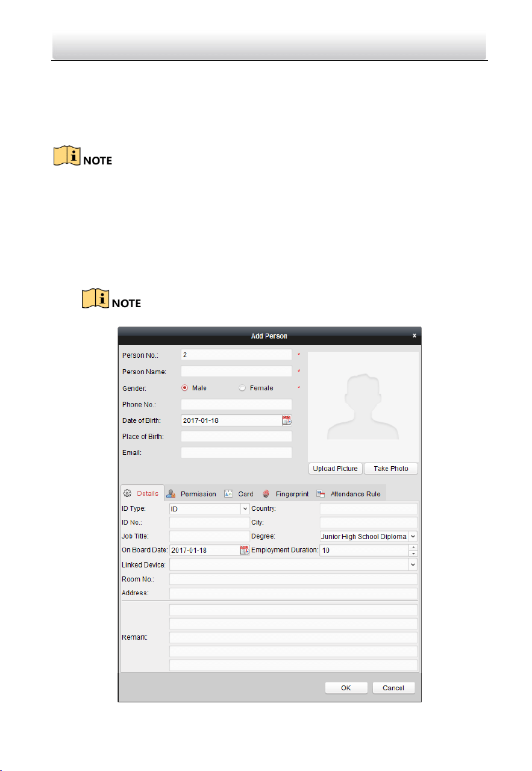The width and height of the screenshot is (532, 771).
Task: Click the Attendance Rule tab icon
Action: pyautogui.click(x=321, y=494)
